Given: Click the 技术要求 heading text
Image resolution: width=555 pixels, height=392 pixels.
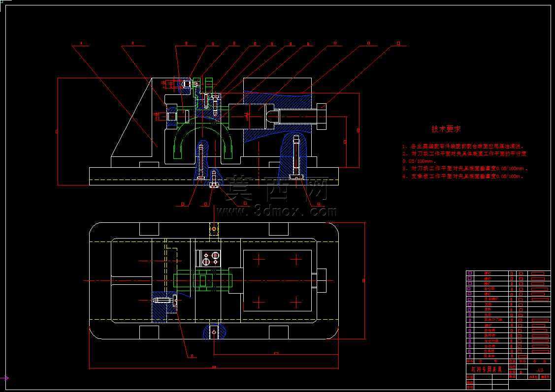Looking at the screenshot, I should point(446,129).
